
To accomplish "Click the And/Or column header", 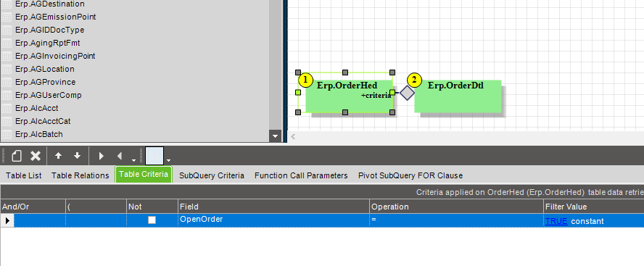I will point(33,207).
